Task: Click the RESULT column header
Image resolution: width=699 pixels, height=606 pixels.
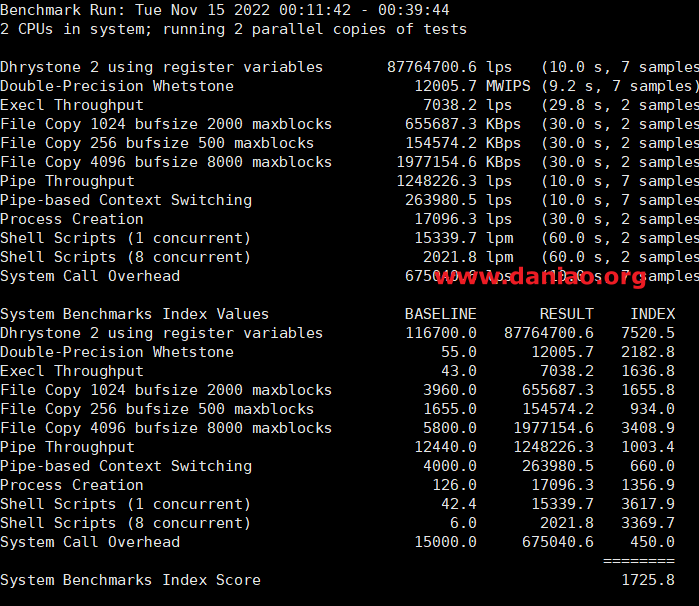Action: click(x=567, y=314)
